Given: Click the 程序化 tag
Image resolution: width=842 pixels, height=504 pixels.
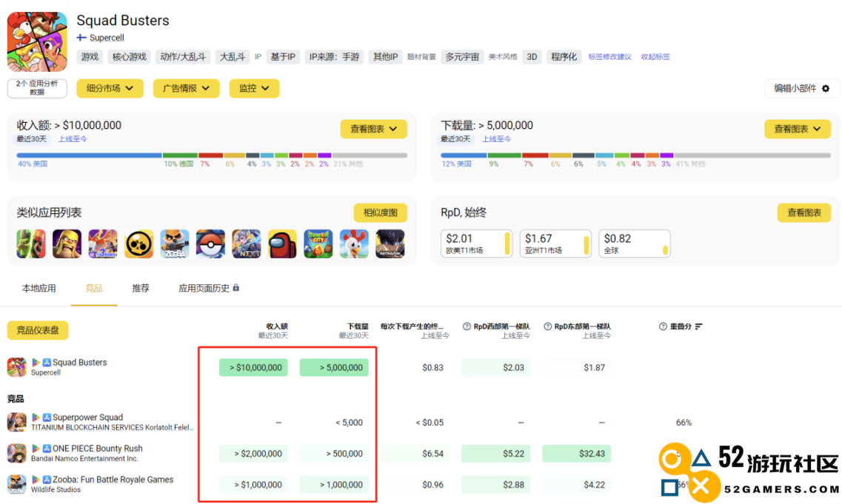Looking at the screenshot, I should [x=564, y=57].
